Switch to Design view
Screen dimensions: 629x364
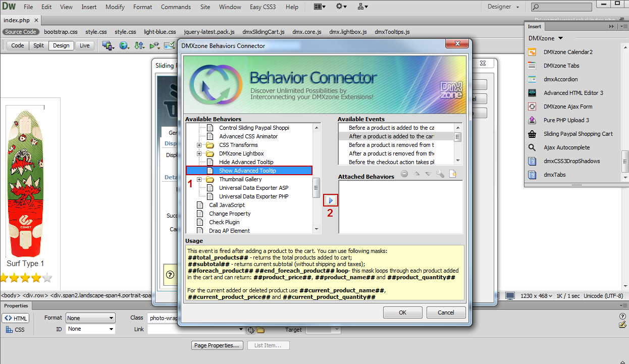(x=61, y=45)
